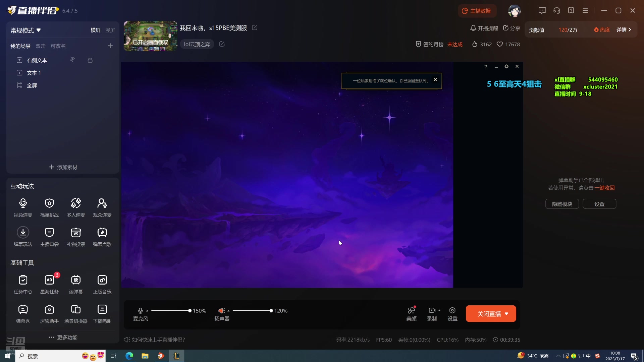
Task: Edit the lol云顶之弈 category tag icon
Action: tap(222, 44)
